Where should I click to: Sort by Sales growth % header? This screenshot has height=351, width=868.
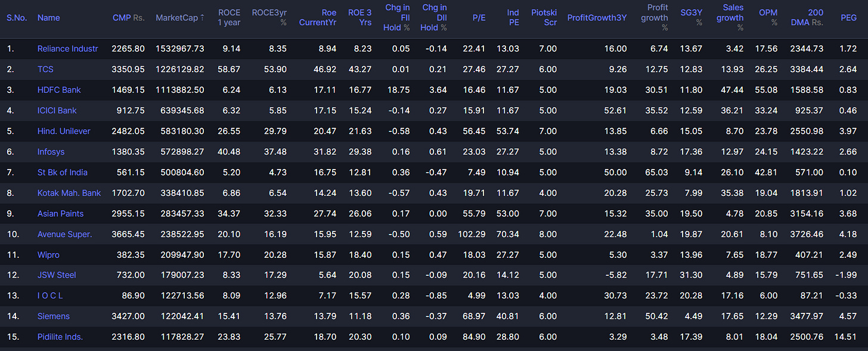(729, 18)
